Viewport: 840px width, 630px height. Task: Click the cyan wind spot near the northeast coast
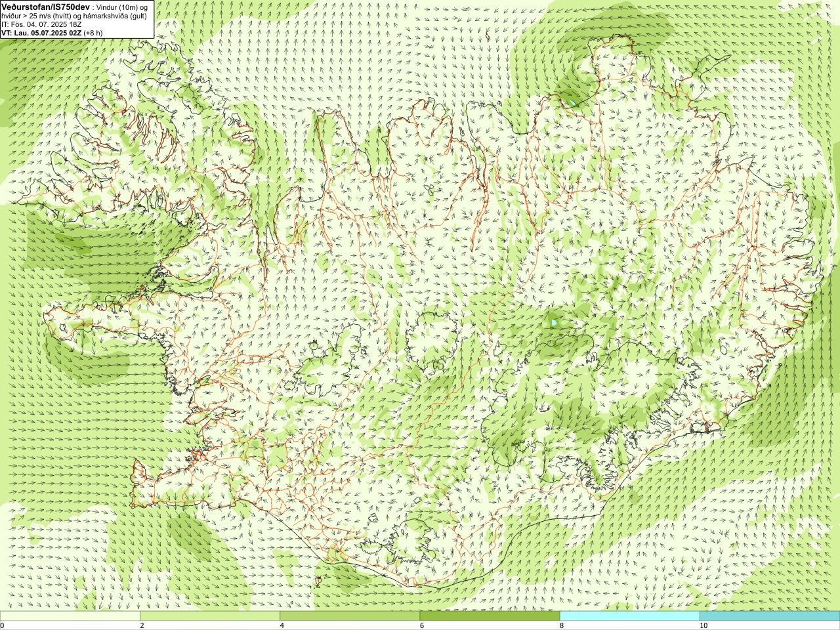(x=573, y=102)
